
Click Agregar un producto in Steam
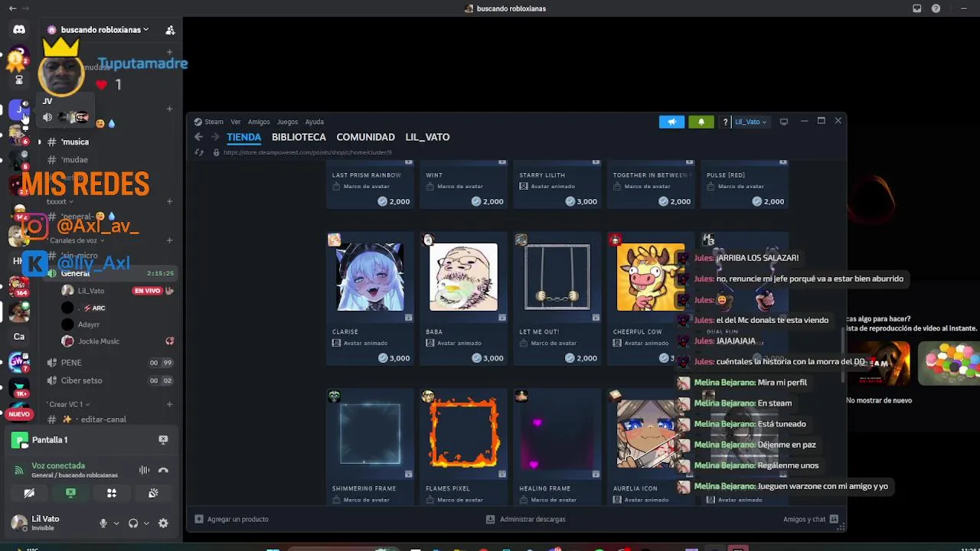(x=231, y=519)
